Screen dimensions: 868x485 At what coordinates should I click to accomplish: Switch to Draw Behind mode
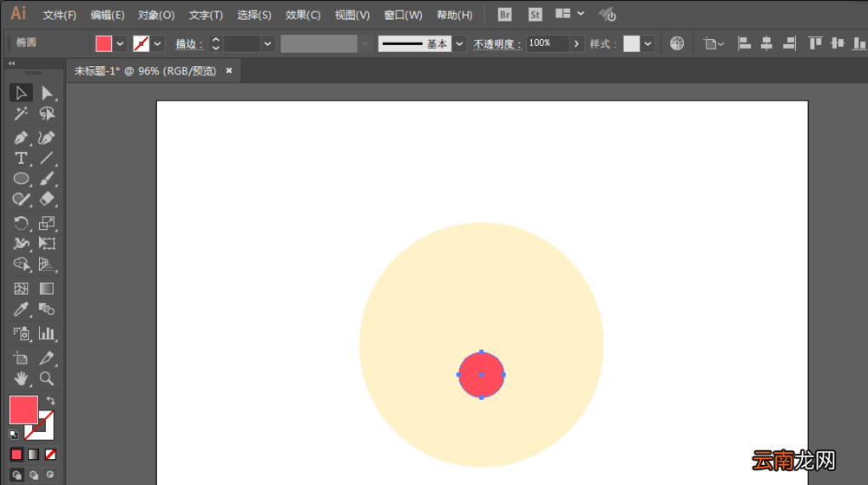pyautogui.click(x=34, y=475)
